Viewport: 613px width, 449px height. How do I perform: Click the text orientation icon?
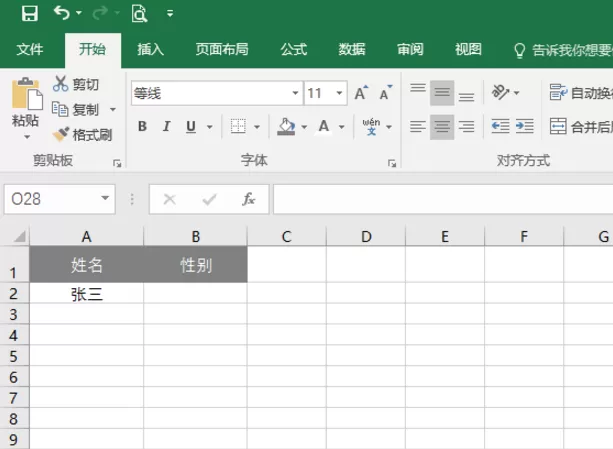(501, 92)
